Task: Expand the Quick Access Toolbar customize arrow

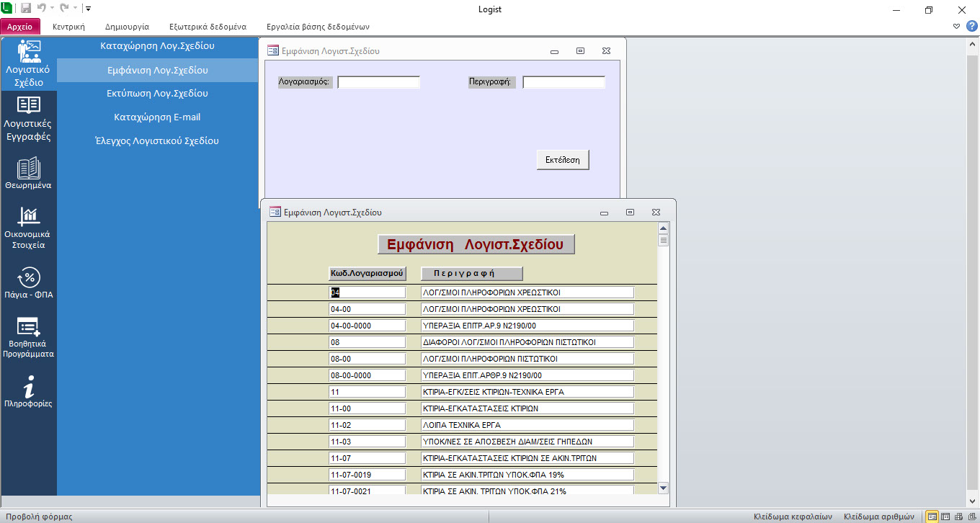Action: click(x=88, y=9)
